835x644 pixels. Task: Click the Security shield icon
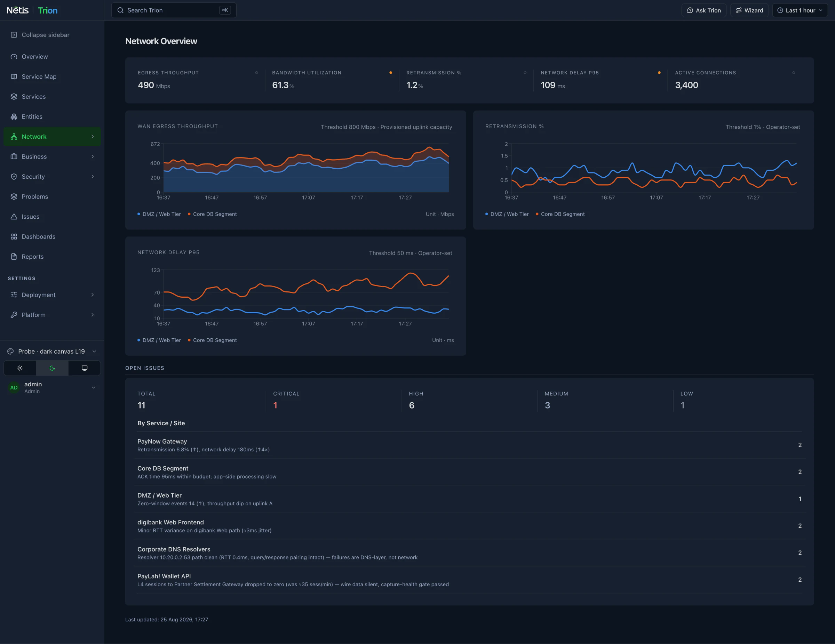click(x=14, y=177)
